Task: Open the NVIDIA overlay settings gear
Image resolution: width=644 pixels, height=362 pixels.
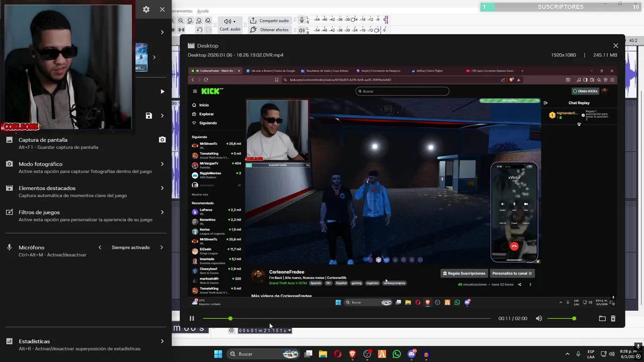Action: click(146, 9)
